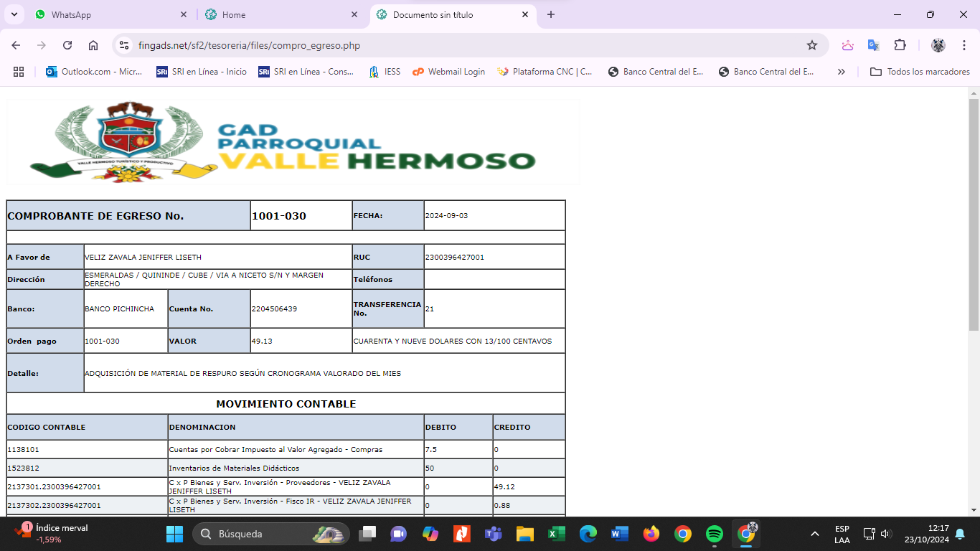Open the Google Translate extension icon
The image size is (980, 551).
pos(873,45)
